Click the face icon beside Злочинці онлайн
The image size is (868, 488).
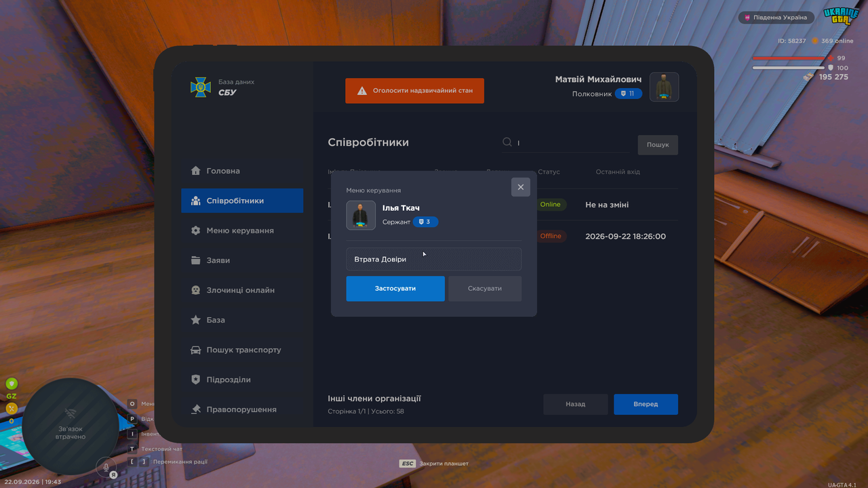(196, 290)
